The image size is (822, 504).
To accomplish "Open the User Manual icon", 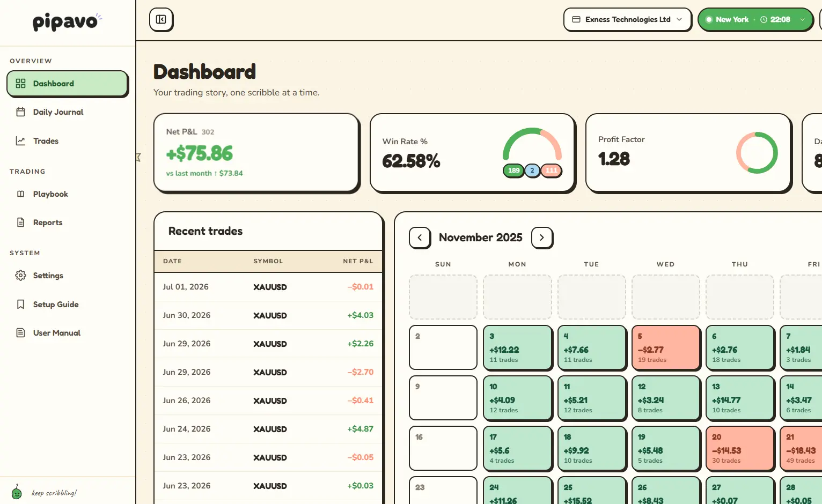I will tap(21, 333).
